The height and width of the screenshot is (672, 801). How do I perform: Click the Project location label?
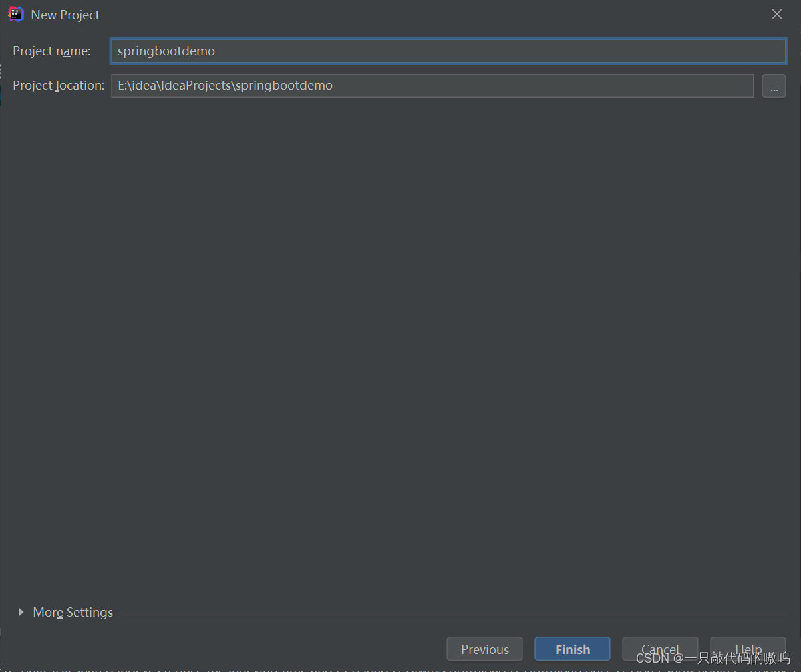tap(59, 86)
